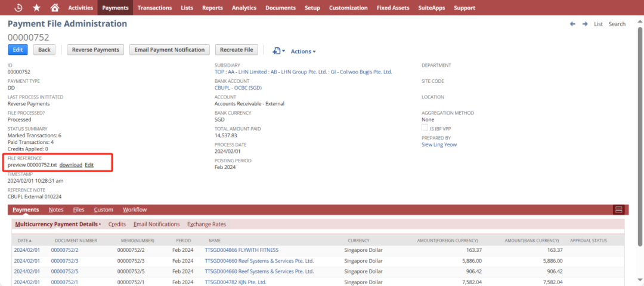Open the Setup menu
This screenshot has width=644, height=286.
click(312, 7)
